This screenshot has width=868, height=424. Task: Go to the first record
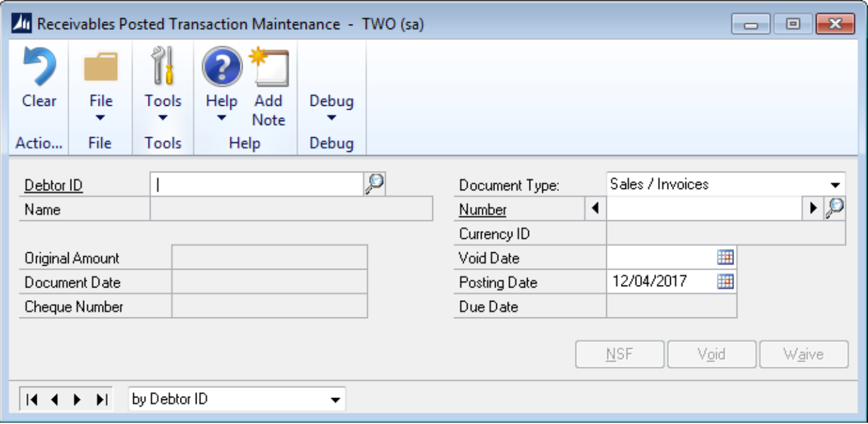click(31, 400)
